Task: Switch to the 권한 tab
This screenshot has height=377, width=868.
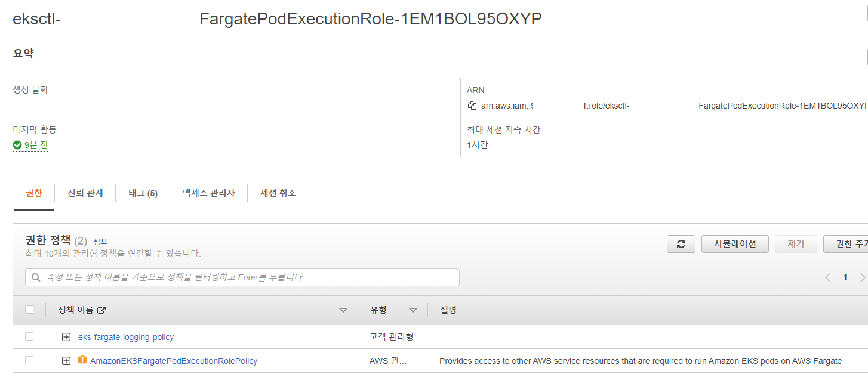Action: 34,193
